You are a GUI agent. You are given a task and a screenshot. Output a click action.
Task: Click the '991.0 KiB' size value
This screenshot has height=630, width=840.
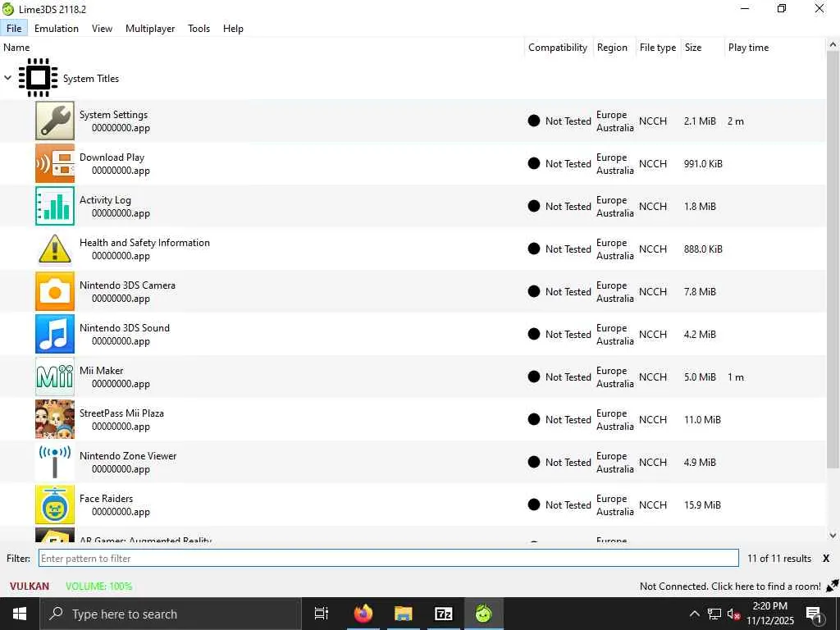coord(703,163)
